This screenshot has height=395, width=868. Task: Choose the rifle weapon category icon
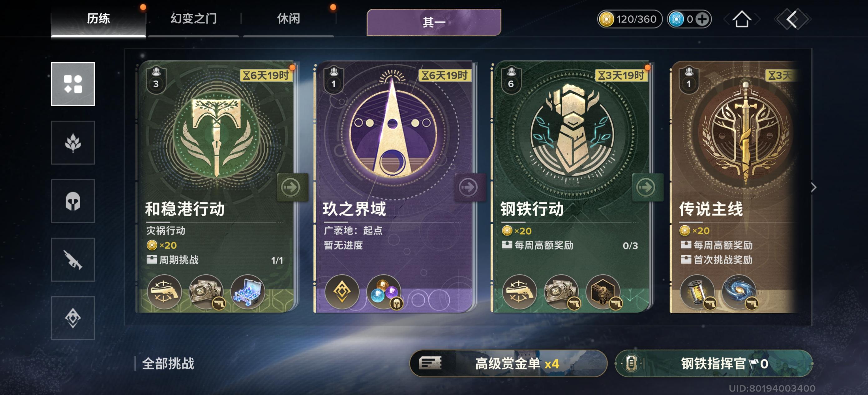(73, 260)
